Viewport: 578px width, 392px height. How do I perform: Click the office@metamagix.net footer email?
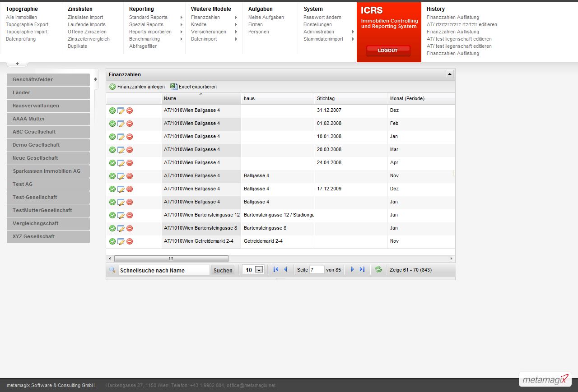tap(251, 385)
